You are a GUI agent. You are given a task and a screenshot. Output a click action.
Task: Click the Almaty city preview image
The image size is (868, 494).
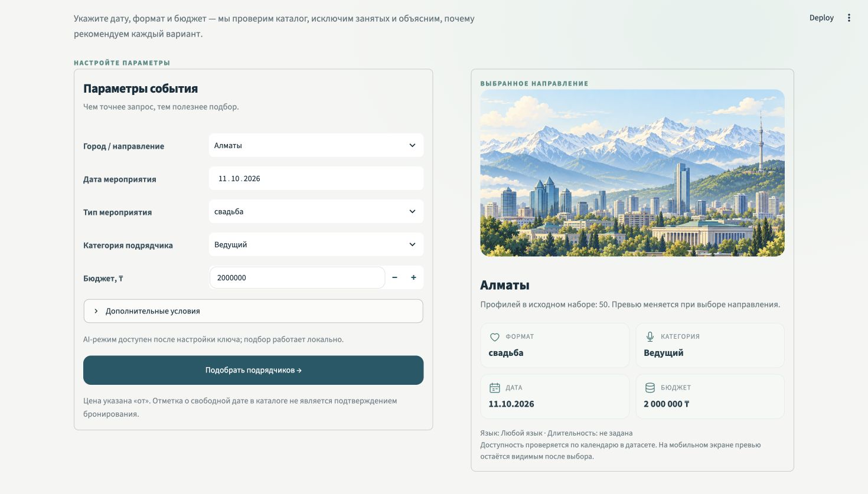pos(632,173)
